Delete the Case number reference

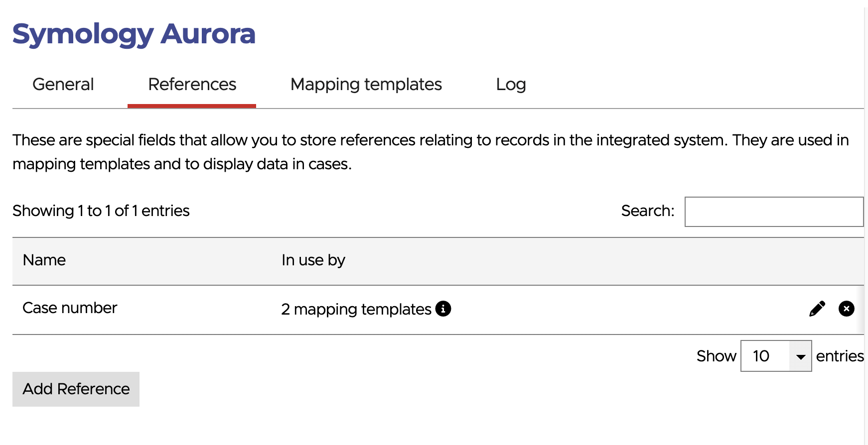tap(846, 309)
